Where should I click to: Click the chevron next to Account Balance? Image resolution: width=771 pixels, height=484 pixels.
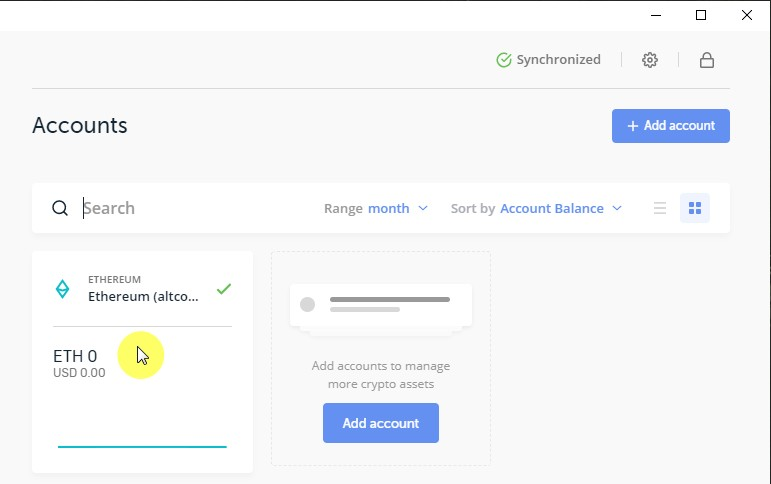click(617, 208)
